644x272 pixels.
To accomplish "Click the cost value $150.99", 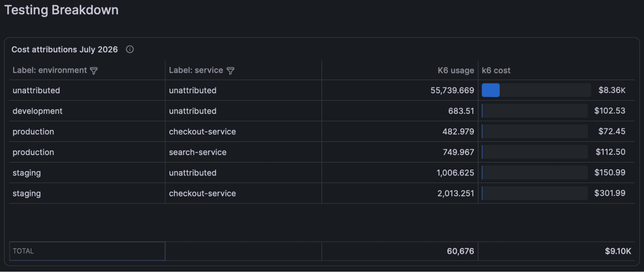I will coord(610,173).
